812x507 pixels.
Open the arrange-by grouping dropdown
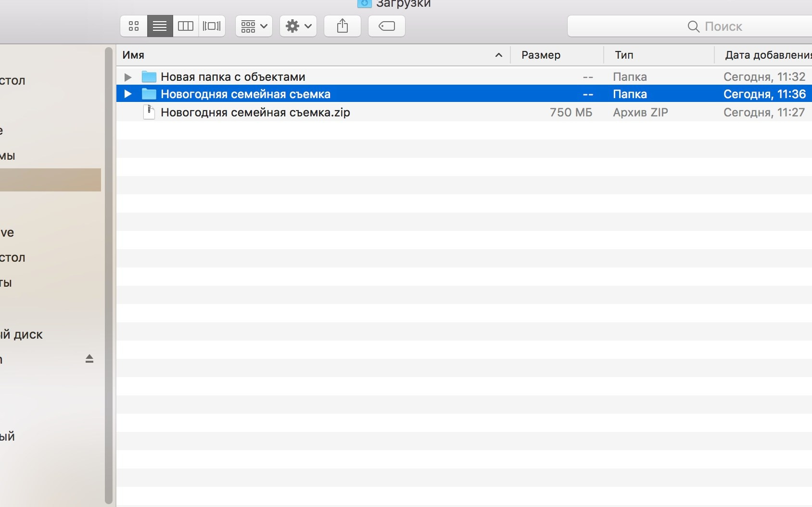tap(254, 26)
